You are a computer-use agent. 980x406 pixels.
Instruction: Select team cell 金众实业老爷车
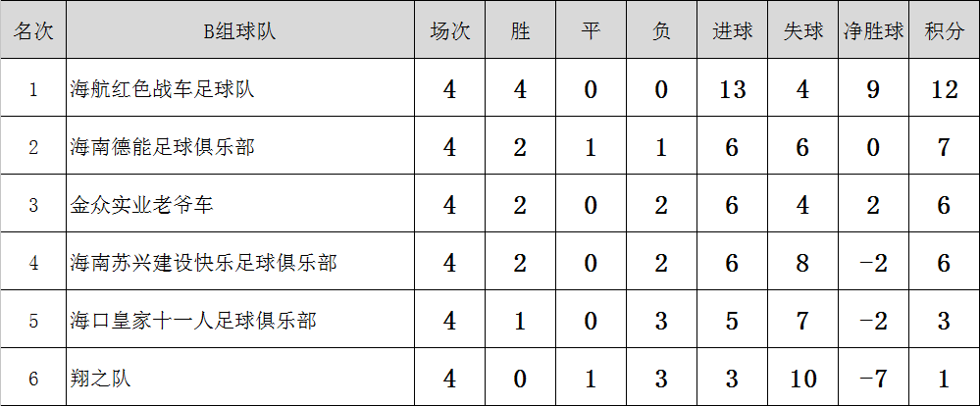240,204
